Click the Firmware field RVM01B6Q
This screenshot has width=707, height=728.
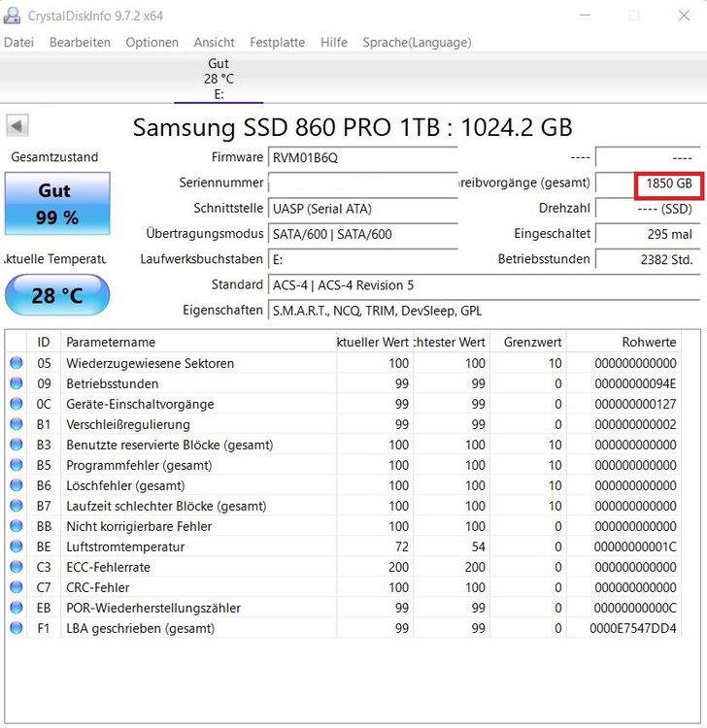pyautogui.click(x=363, y=158)
